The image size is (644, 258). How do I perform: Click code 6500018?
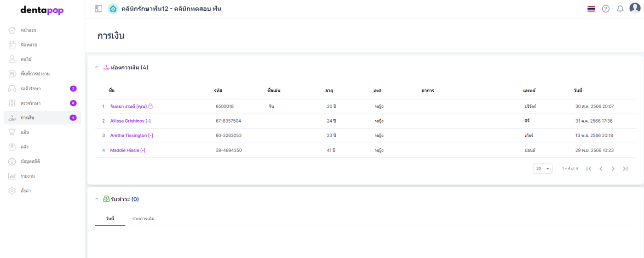[224, 106]
